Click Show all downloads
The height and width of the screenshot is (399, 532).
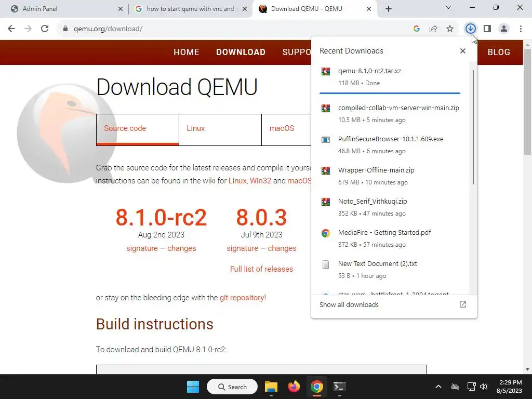(349, 304)
